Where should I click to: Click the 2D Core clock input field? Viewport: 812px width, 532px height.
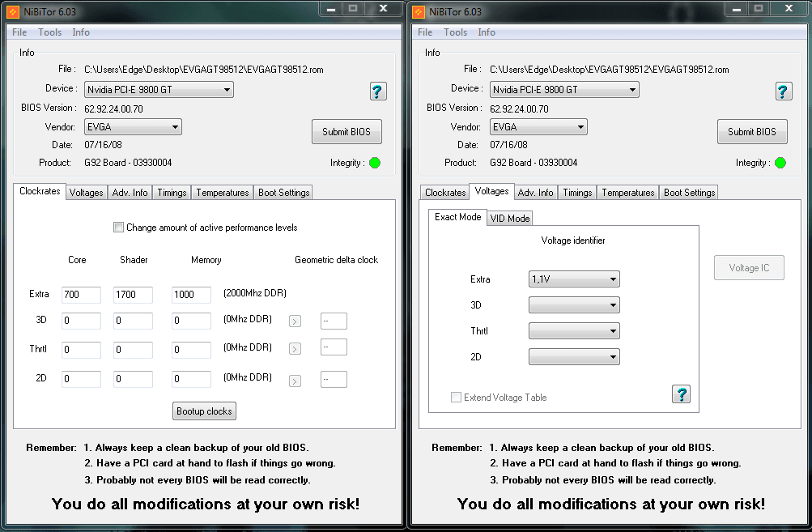(x=81, y=379)
